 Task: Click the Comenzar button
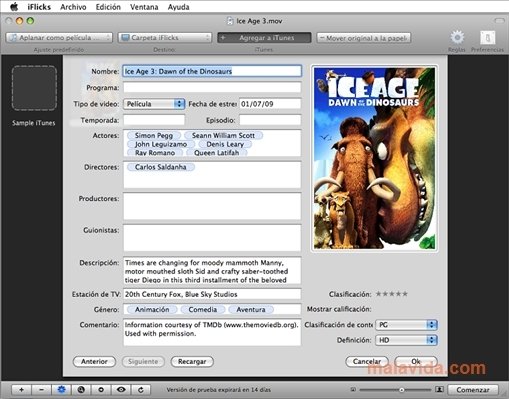473,390
